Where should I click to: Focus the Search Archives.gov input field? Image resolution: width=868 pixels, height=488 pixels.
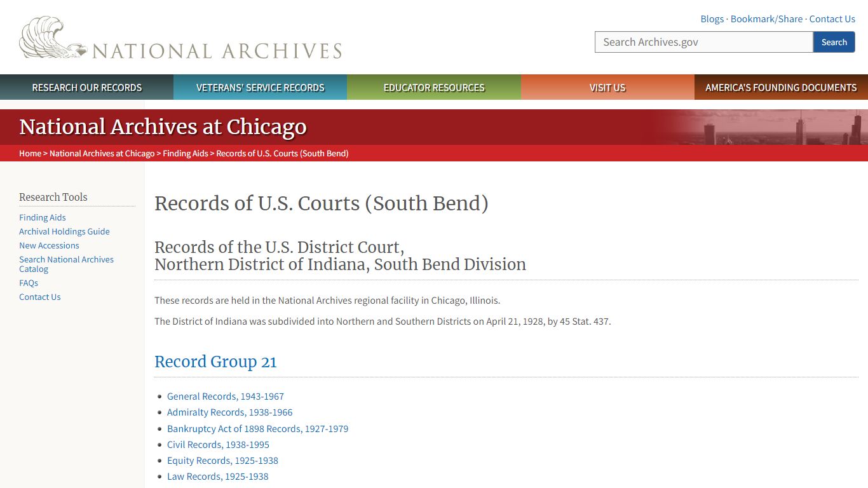coord(704,42)
